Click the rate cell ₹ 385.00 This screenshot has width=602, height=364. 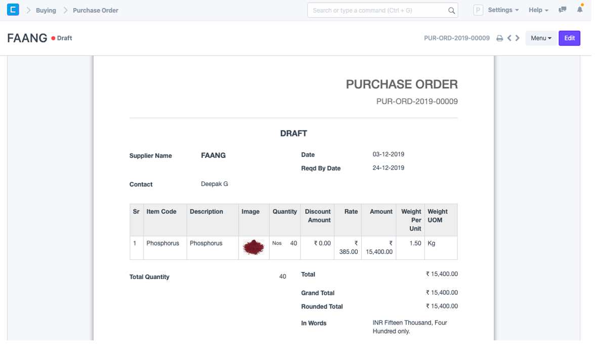(x=349, y=247)
